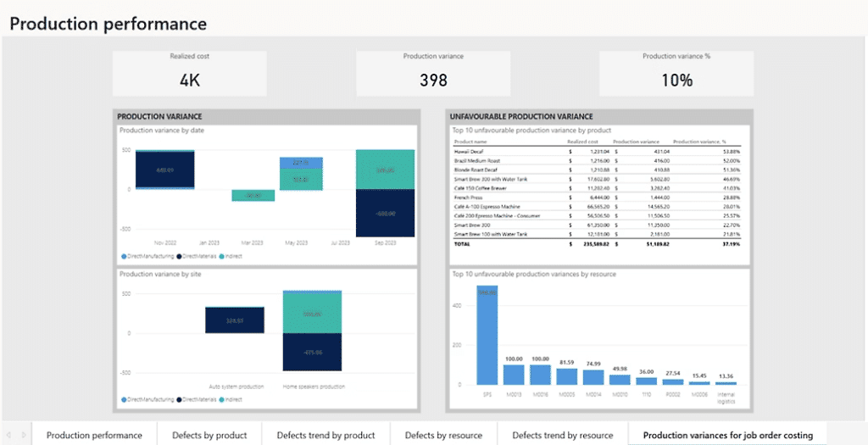Open the Production performance tab
Viewport: 868px width, 445px height.
click(94, 435)
